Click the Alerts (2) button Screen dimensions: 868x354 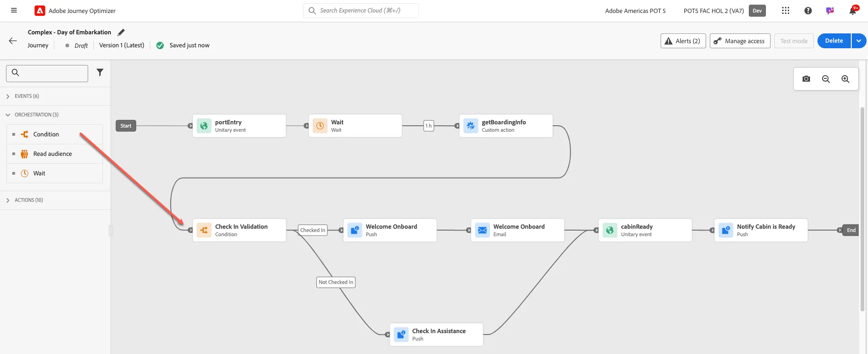click(683, 41)
